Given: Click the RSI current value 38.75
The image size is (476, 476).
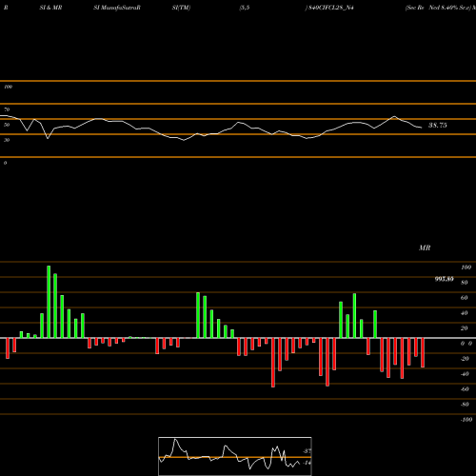Looking at the screenshot, I should point(438,126).
